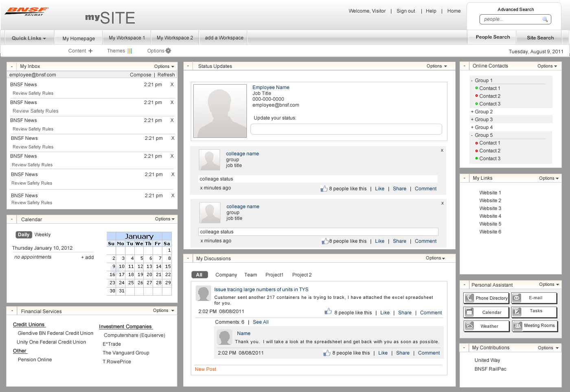Open the Quick Links dropdown
Image resolution: width=570 pixels, height=392 pixels.
click(28, 38)
